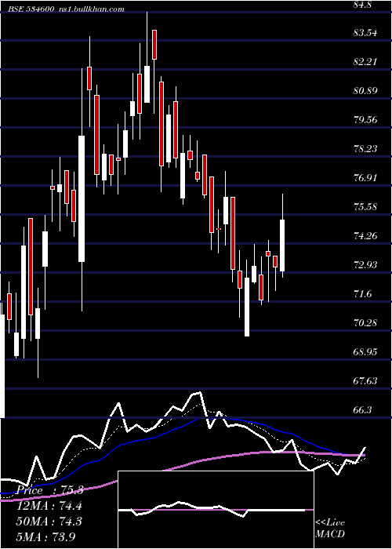Click the 'Price : 75.3' readout
The width and height of the screenshot is (392, 549).
(49, 490)
